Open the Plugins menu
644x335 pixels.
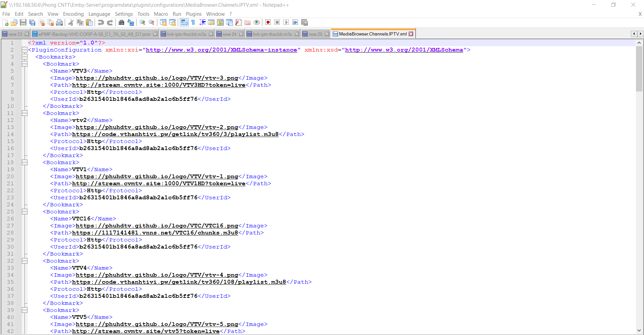coord(194,14)
